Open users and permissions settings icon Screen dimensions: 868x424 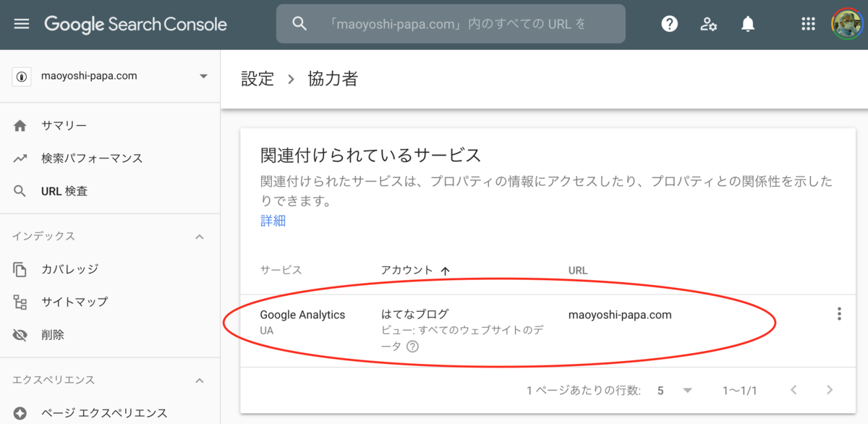(x=709, y=24)
